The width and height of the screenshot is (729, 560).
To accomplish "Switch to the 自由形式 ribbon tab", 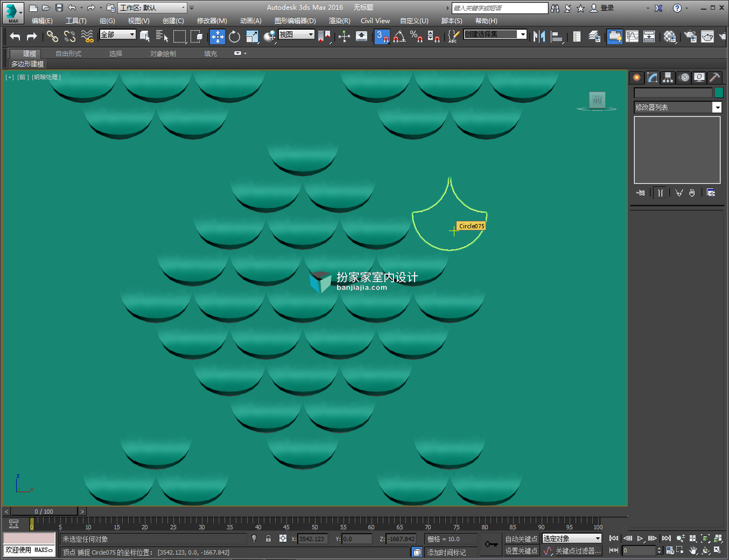I will pos(68,54).
